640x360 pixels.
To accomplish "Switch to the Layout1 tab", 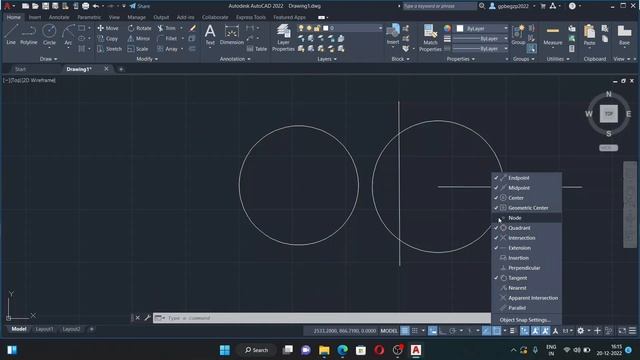I will pos(44,329).
